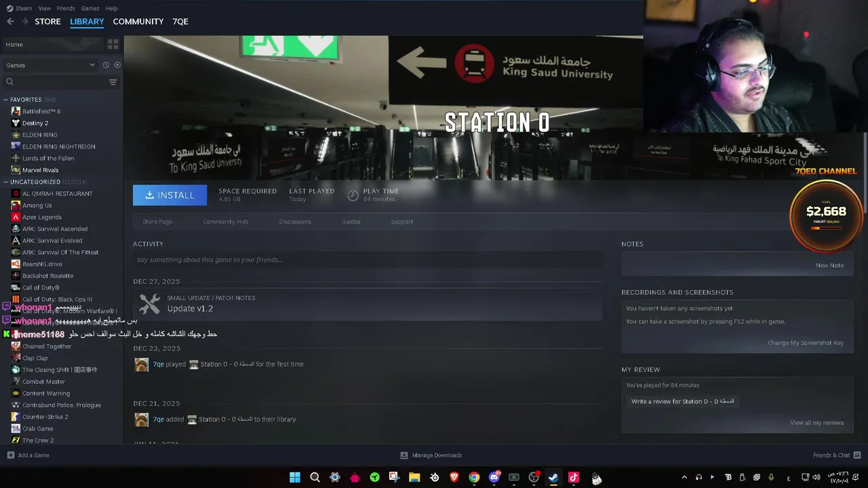Open the Games filter dropdown

point(50,65)
